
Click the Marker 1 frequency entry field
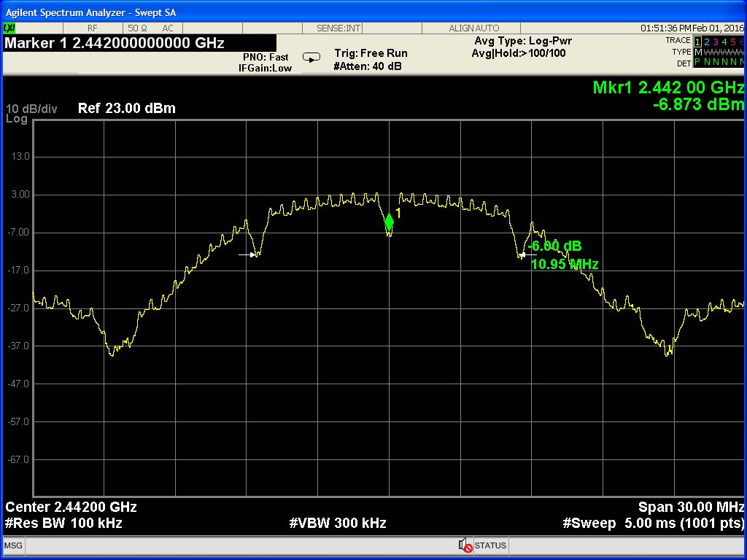pyautogui.click(x=139, y=43)
